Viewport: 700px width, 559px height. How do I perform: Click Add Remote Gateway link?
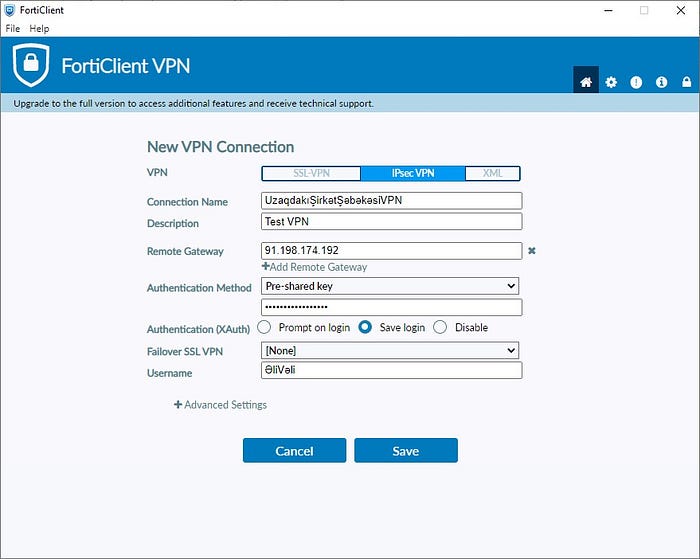(x=315, y=267)
